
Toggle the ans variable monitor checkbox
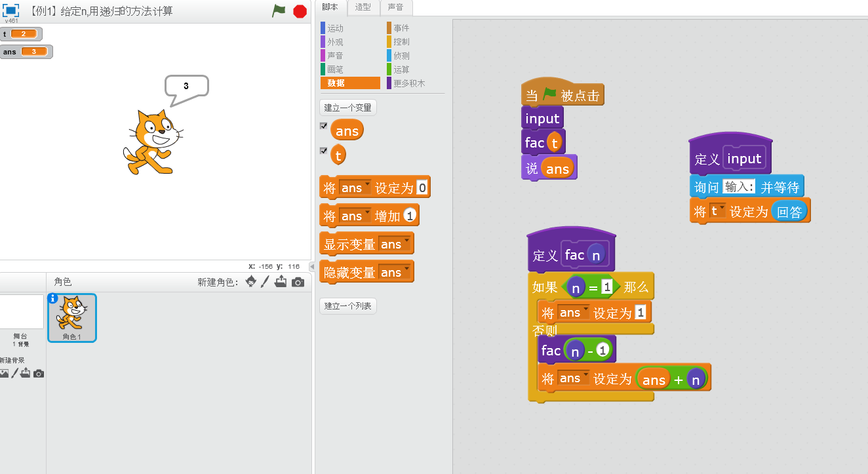click(x=323, y=126)
